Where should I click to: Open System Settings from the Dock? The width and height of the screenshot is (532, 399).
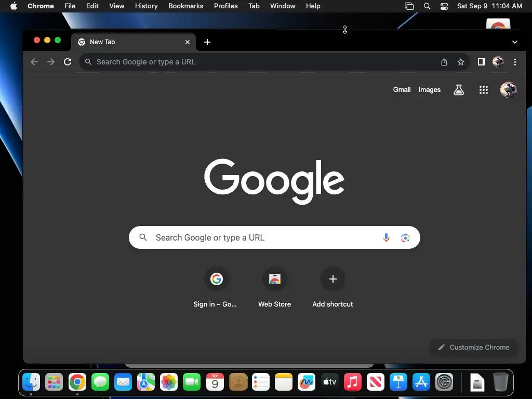[444, 382]
